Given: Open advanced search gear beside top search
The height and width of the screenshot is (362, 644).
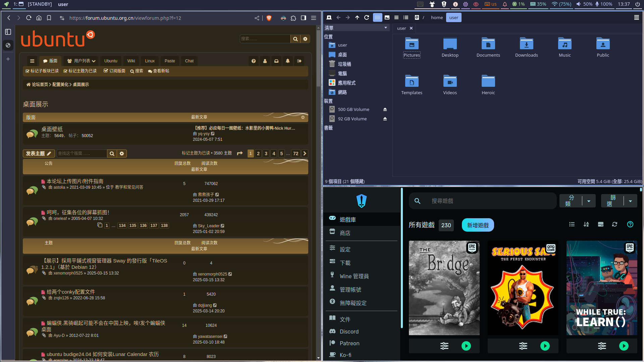Looking at the screenshot, I should click(305, 39).
